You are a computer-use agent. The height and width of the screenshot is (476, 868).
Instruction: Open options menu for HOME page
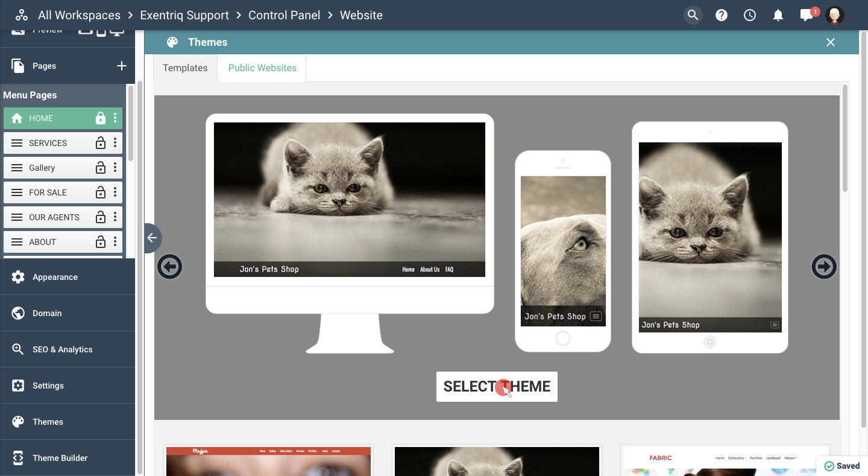point(115,118)
